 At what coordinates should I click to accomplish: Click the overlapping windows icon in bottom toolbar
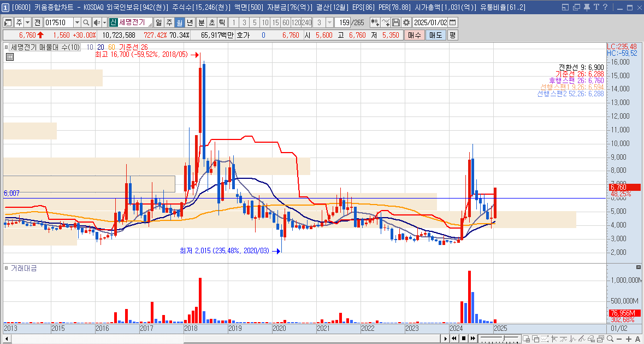(535, 339)
